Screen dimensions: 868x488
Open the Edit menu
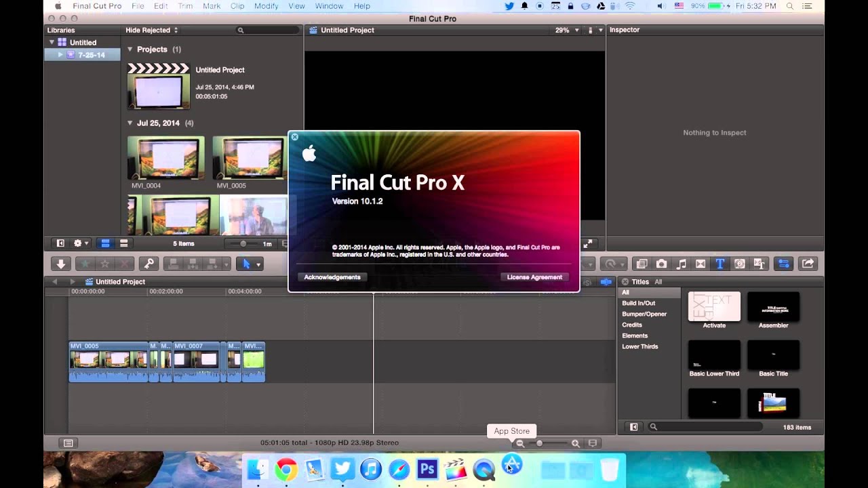pyautogui.click(x=161, y=6)
